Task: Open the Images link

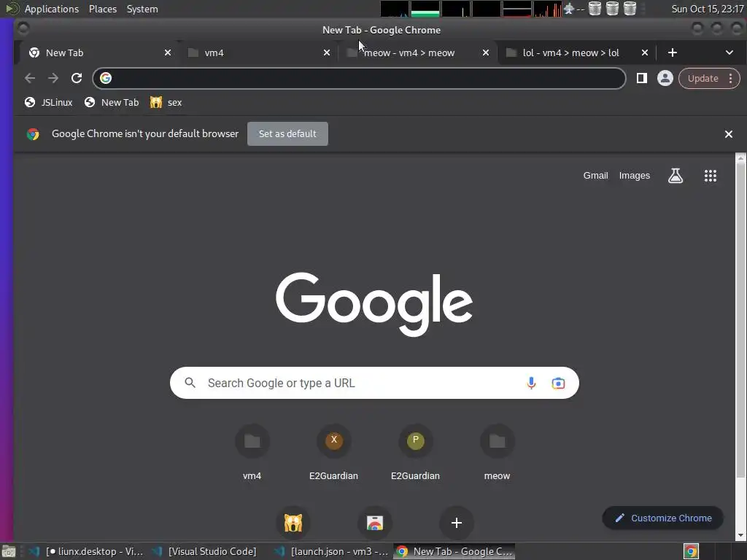Action: point(634,176)
